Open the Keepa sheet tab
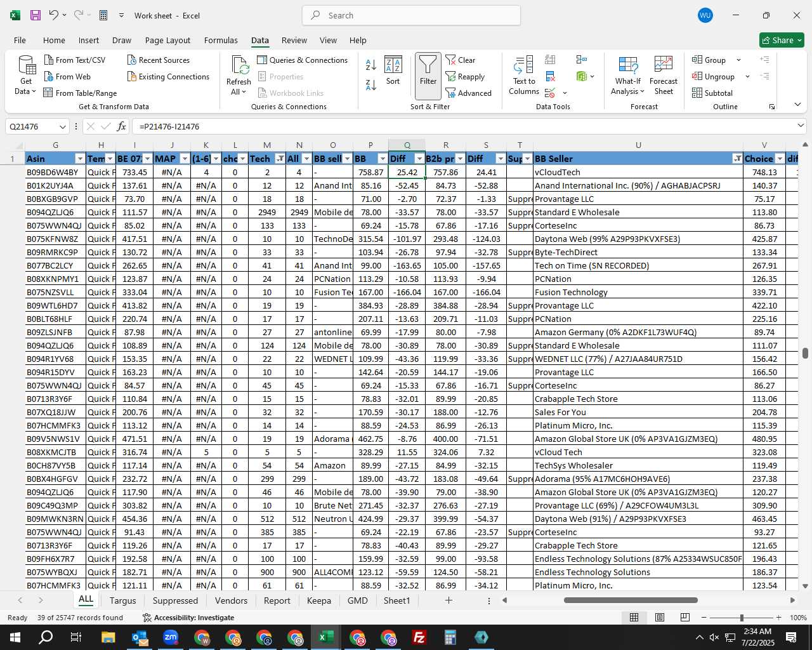The width and height of the screenshot is (812, 650). pyautogui.click(x=318, y=600)
